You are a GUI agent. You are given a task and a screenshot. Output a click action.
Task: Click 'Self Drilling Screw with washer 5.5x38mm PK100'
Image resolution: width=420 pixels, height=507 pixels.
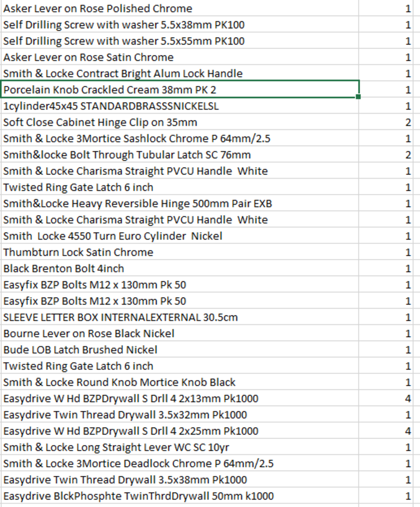[x=180, y=25]
